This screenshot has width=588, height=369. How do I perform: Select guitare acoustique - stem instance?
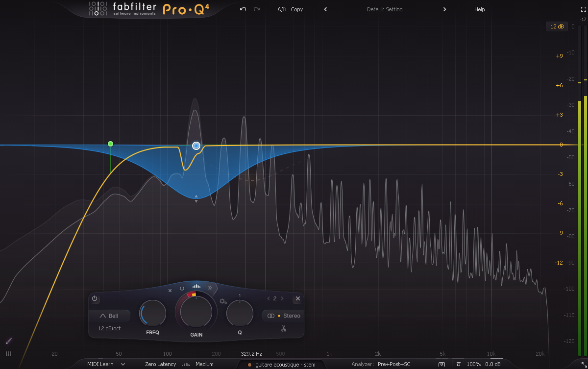coord(281,365)
